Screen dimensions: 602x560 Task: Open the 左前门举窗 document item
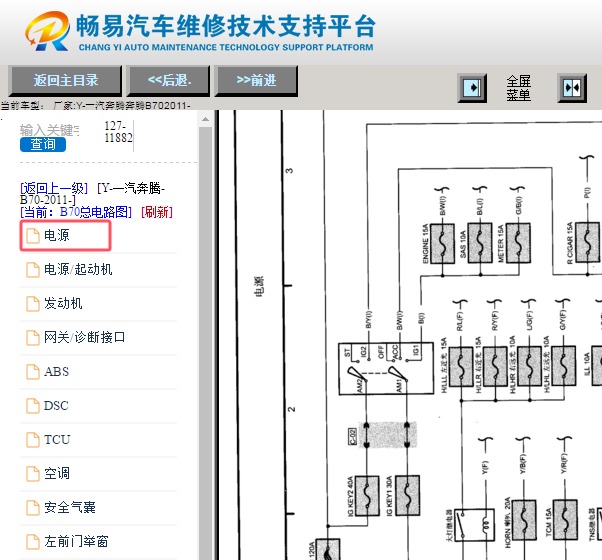[x=76, y=542]
